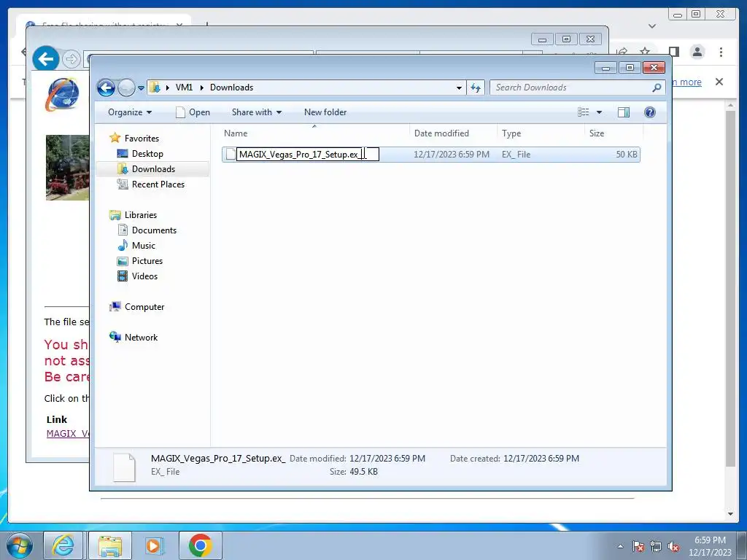747x560 pixels.
Task: Switch to Chrome on the taskbar
Action: (x=200, y=545)
